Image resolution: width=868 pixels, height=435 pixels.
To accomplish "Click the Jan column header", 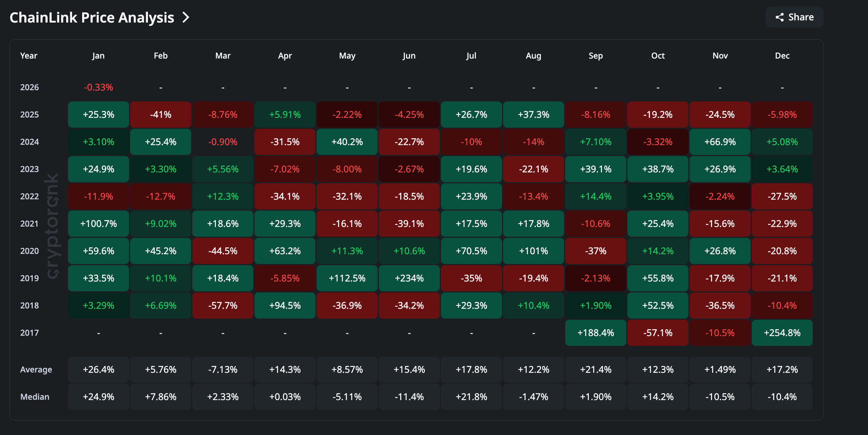I will [98, 56].
